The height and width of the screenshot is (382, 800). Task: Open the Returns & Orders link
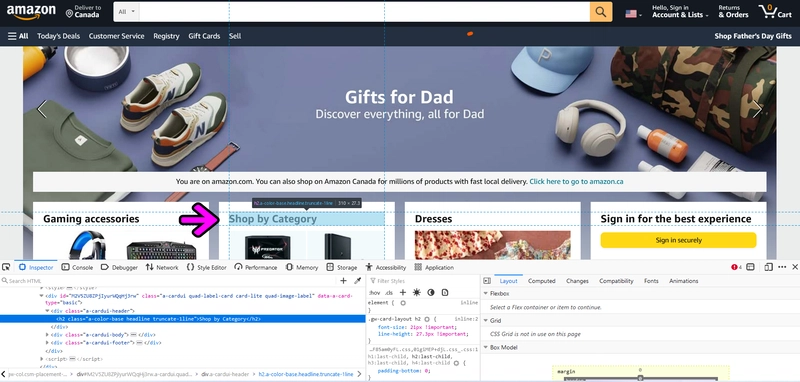(x=733, y=12)
